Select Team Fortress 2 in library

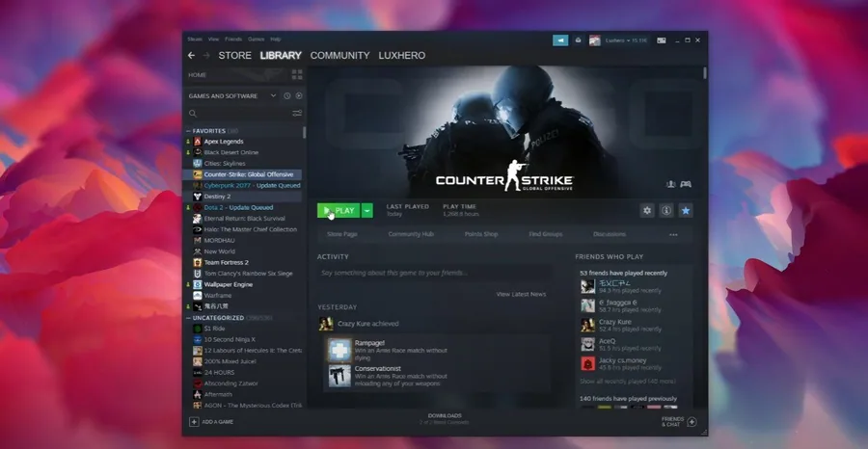[x=226, y=263]
